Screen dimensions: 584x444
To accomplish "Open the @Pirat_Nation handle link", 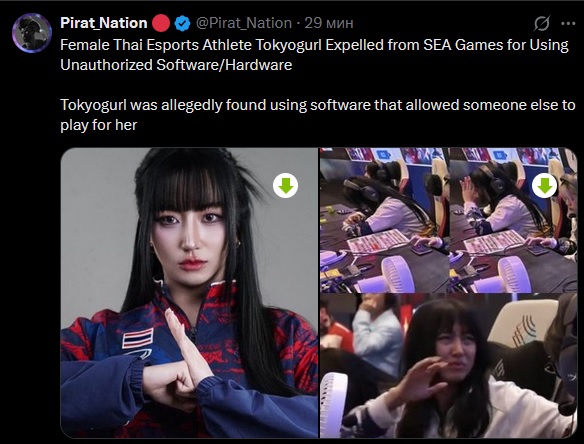I will (x=244, y=23).
